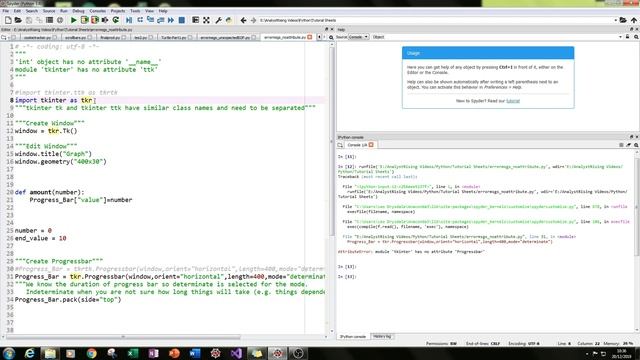Run current cell toolbar icon
This screenshot has height=360, width=640.
[84, 20]
